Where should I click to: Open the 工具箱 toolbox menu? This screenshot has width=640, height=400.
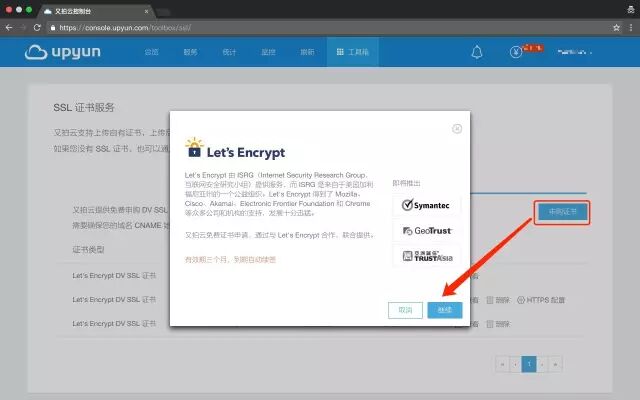(353, 52)
